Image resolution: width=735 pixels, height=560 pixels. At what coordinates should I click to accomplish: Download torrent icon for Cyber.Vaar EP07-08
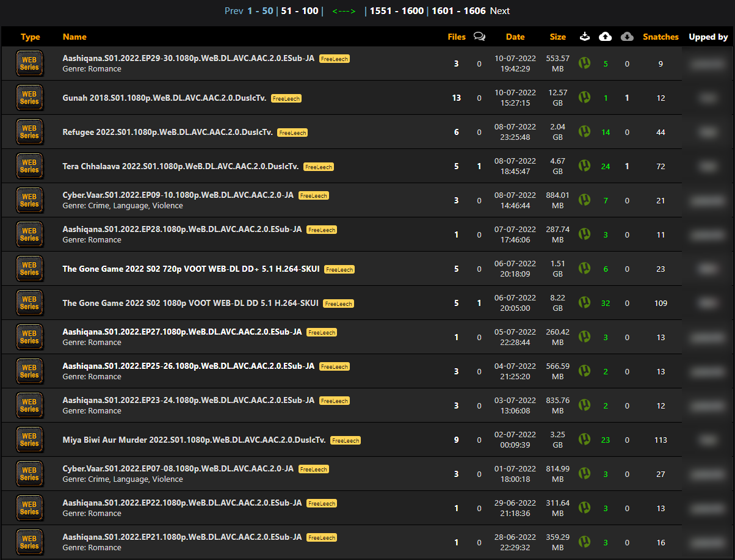[585, 473]
